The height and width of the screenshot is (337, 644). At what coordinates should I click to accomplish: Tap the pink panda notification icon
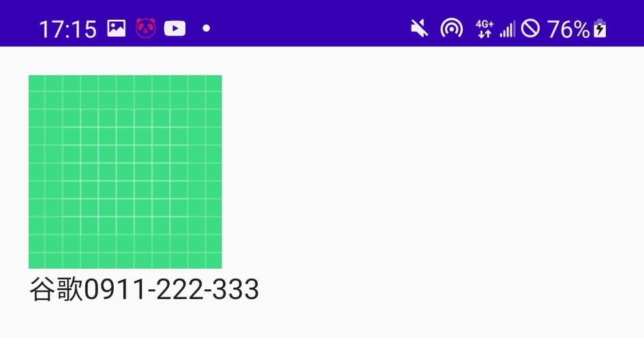click(146, 29)
